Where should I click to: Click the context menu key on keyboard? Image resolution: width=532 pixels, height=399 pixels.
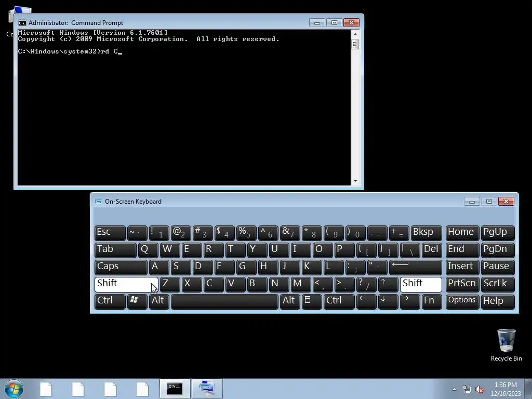coord(312,301)
